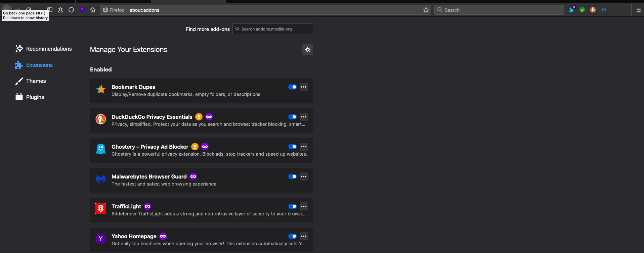Open more options for Bookmark Dupes

point(304,87)
